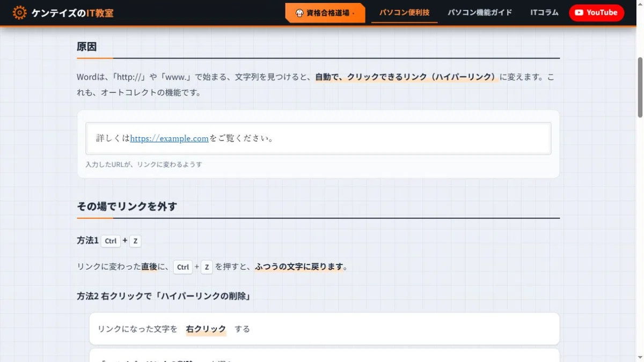This screenshot has height=362, width=644.
Task: Open the パソコン機能ガイド menu item
Action: 480,12
